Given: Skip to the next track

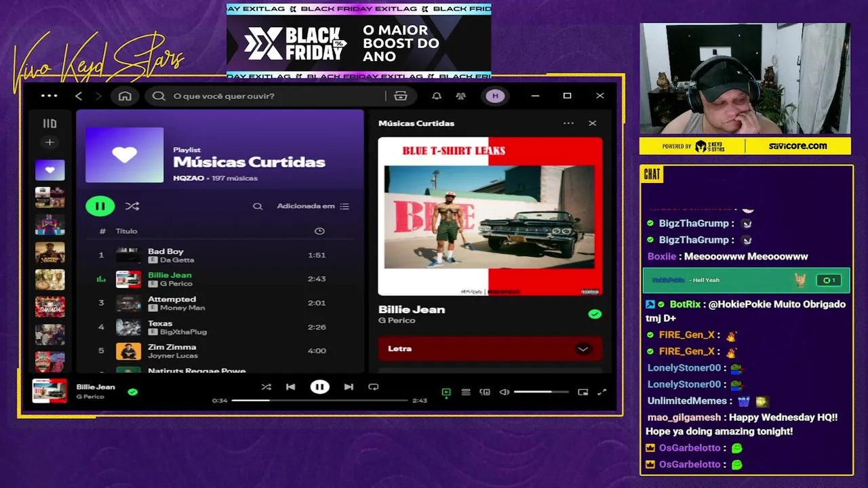Looking at the screenshot, I should click(x=349, y=387).
